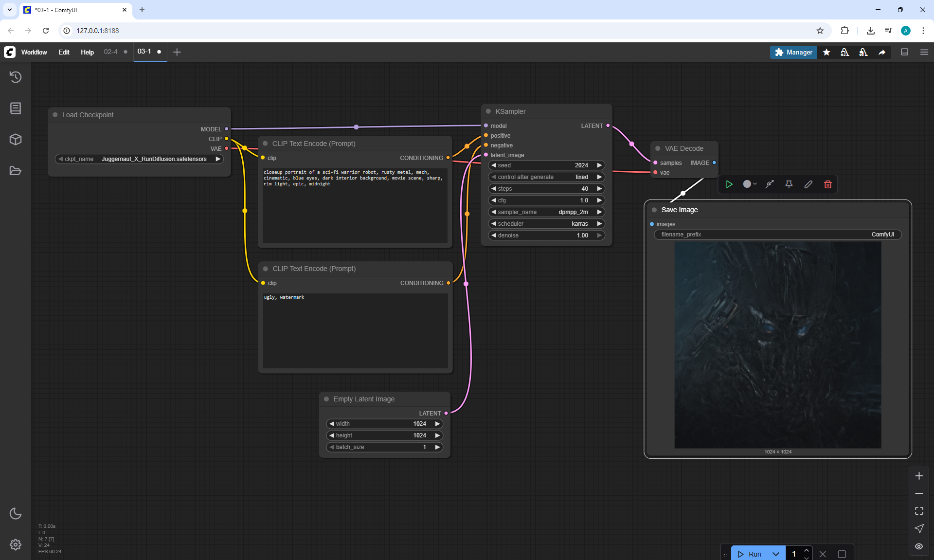This screenshot has height=560, width=934.
Task: Expand the Run button options arrow
Action: tap(776, 554)
